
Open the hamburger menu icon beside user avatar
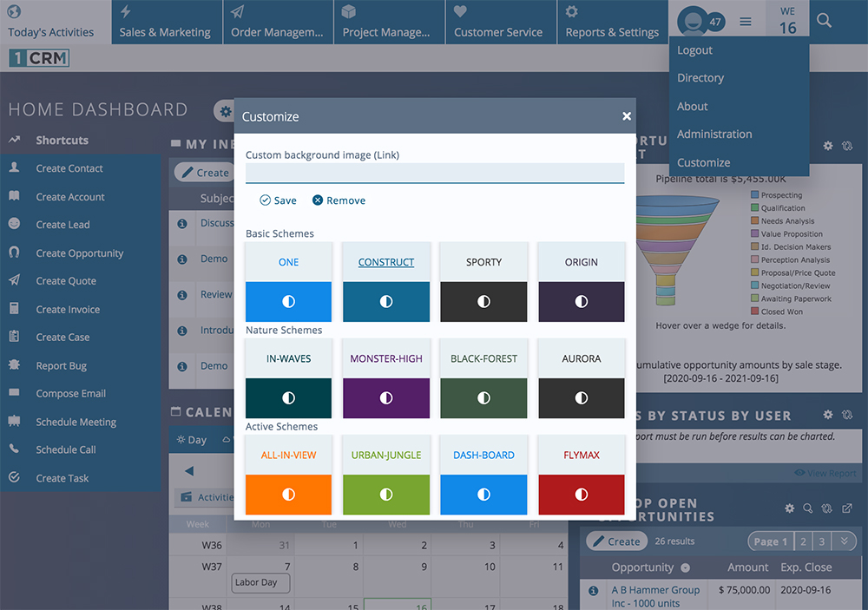click(745, 22)
